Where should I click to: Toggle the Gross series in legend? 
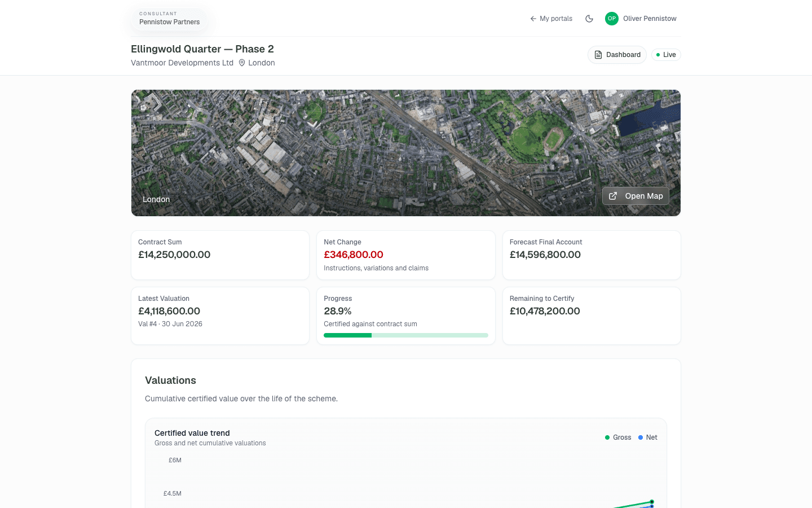click(x=618, y=437)
